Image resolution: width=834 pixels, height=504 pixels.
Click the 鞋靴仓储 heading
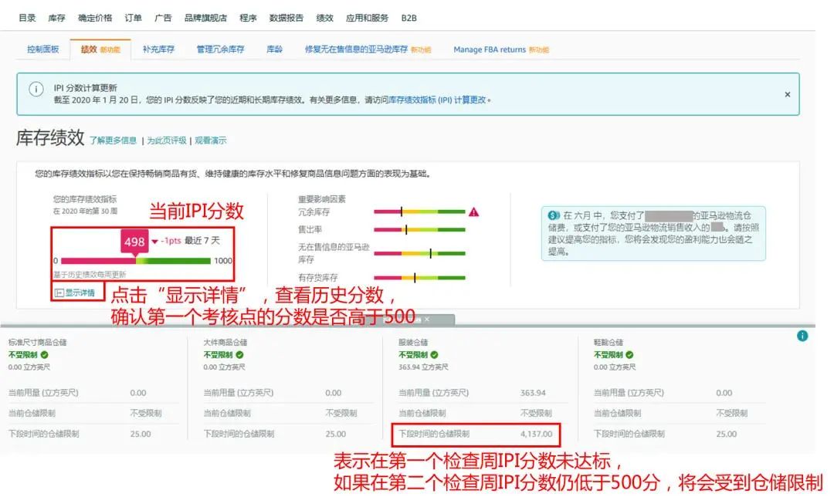609,343
